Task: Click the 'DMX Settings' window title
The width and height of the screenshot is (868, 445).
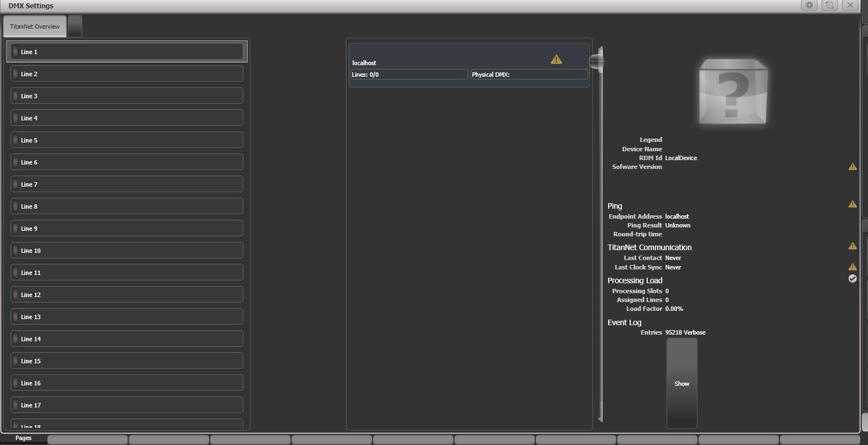Action: [31, 6]
